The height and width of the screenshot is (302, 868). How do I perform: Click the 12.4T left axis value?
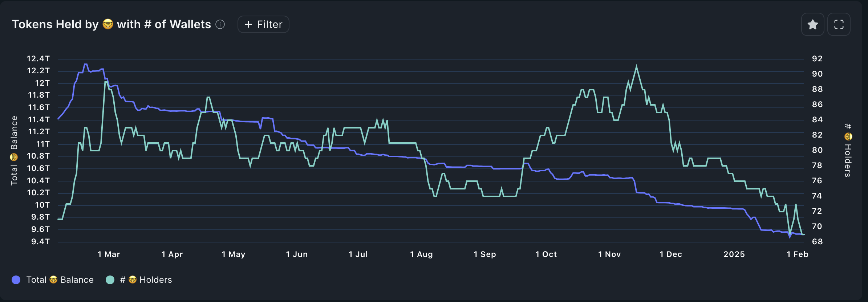[x=38, y=58]
